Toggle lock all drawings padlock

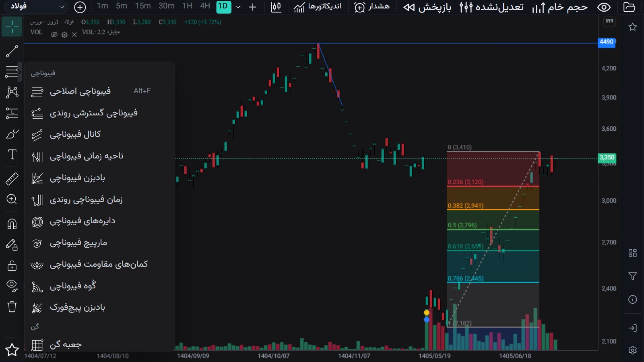click(12, 265)
